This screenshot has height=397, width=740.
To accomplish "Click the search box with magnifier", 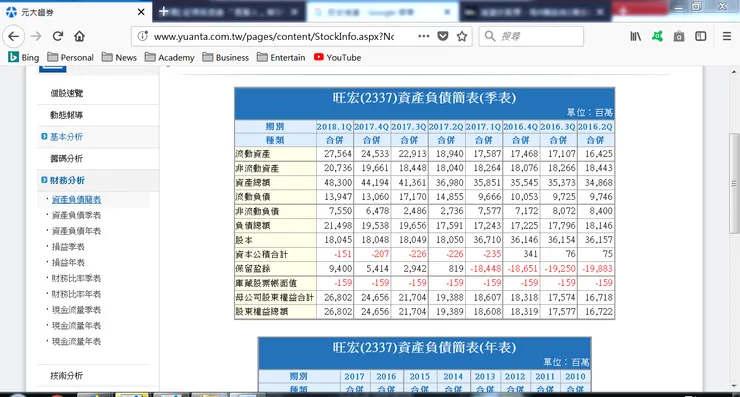I will pos(531,36).
